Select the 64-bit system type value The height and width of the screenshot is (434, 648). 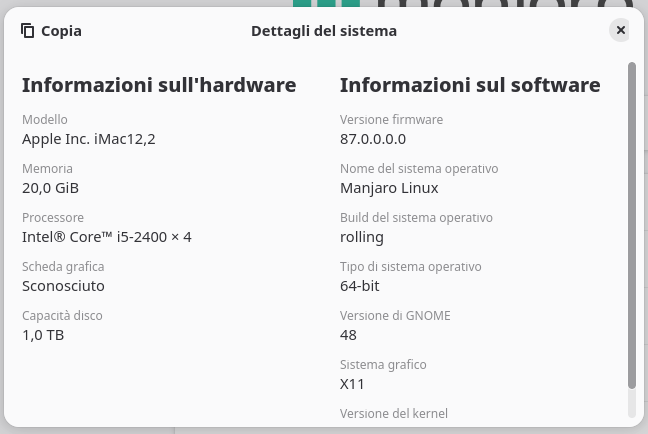coord(360,286)
